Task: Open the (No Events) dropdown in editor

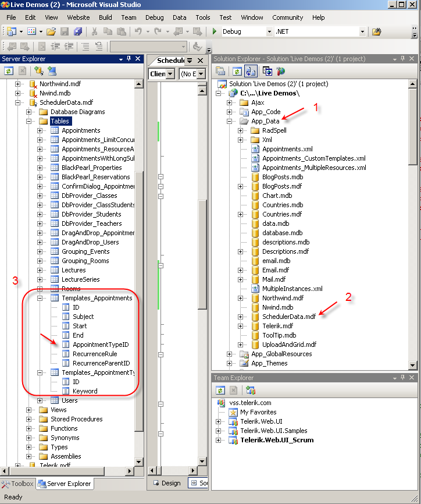Action: pyautogui.click(x=201, y=74)
